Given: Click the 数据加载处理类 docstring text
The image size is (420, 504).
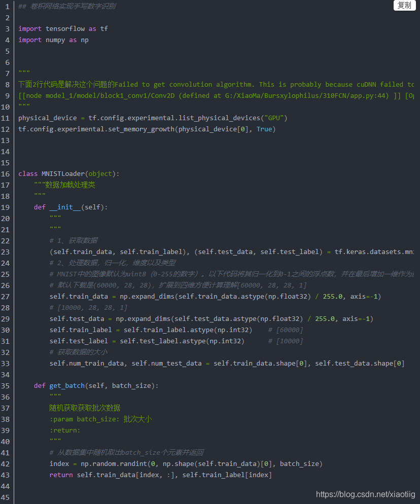Looking at the screenshot, I should (70, 185).
